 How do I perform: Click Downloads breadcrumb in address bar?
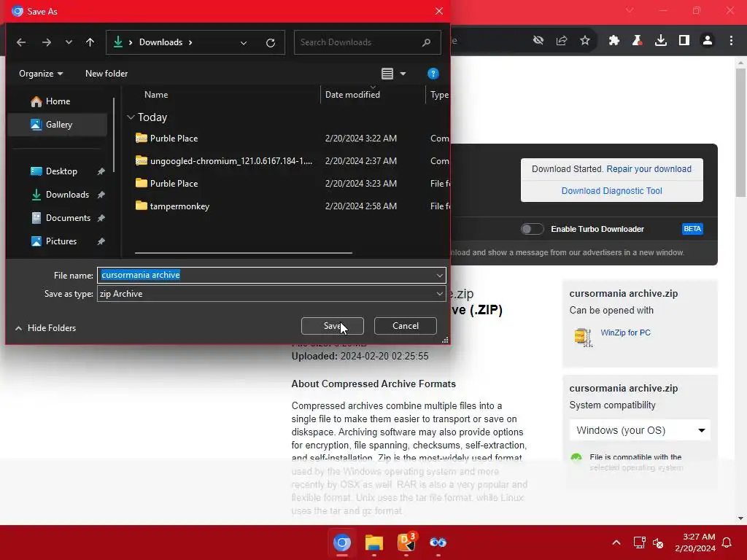coord(160,42)
